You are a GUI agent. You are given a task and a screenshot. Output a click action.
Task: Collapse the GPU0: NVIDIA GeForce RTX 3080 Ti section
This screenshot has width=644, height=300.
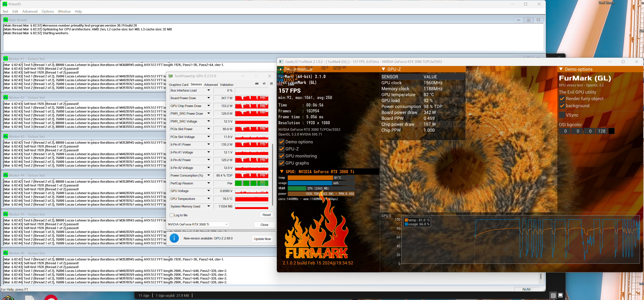[x=281, y=172]
